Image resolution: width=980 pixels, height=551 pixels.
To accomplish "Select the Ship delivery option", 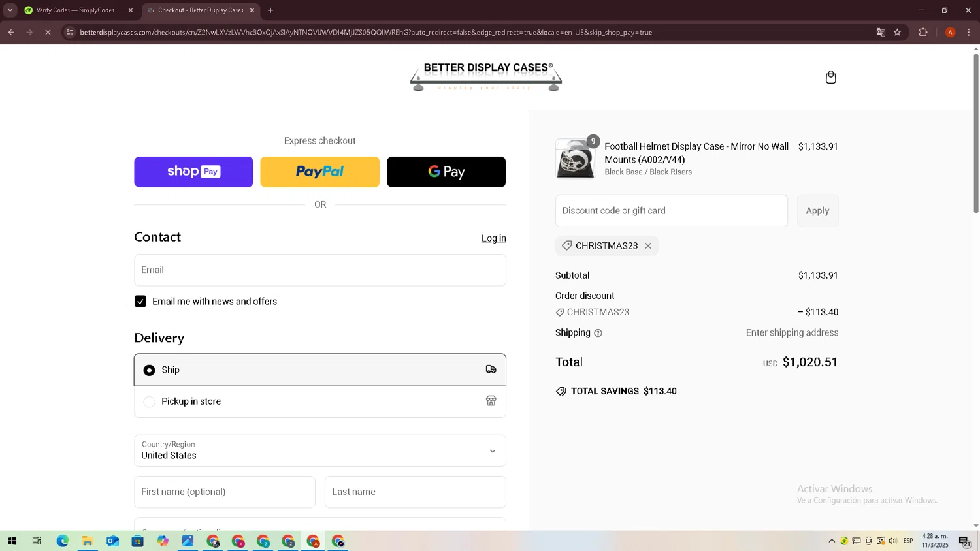I will click(x=320, y=370).
